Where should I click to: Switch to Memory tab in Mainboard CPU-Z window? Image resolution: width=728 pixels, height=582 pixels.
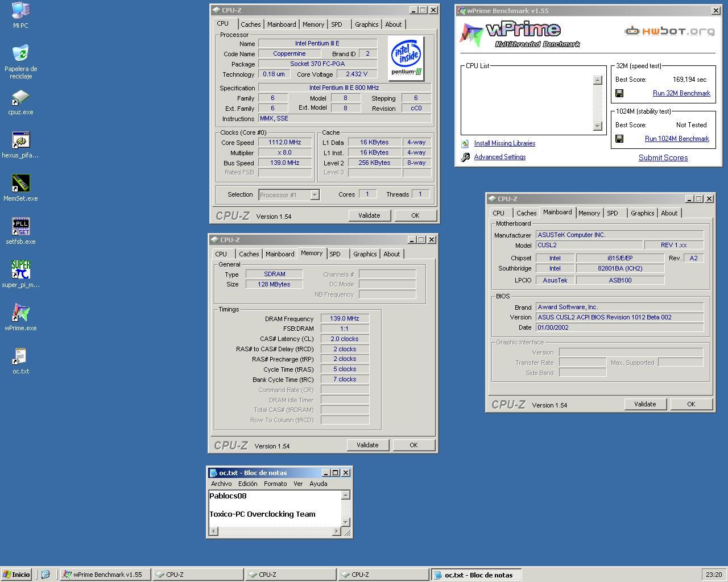click(x=589, y=213)
